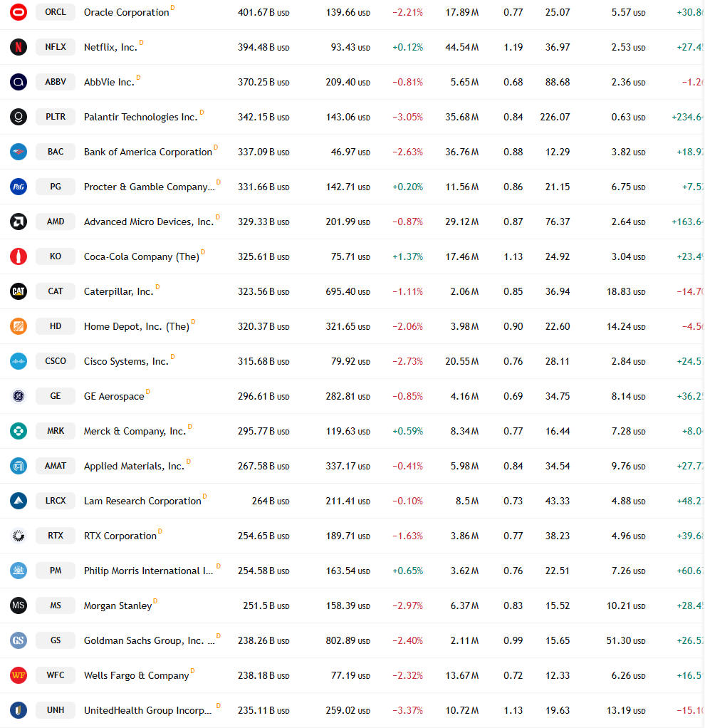Click the Netflix logo icon
The image size is (705, 728).
19,47
